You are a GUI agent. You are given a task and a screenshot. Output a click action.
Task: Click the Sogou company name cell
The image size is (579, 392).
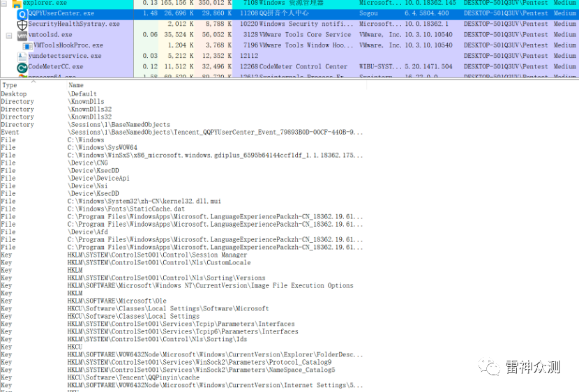click(368, 13)
